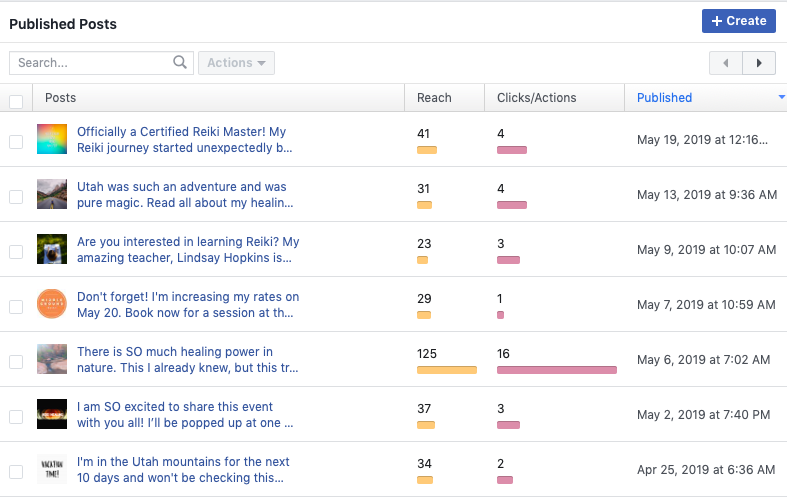Click the Create button
Viewport: 787px width, 497px height.
738,21
